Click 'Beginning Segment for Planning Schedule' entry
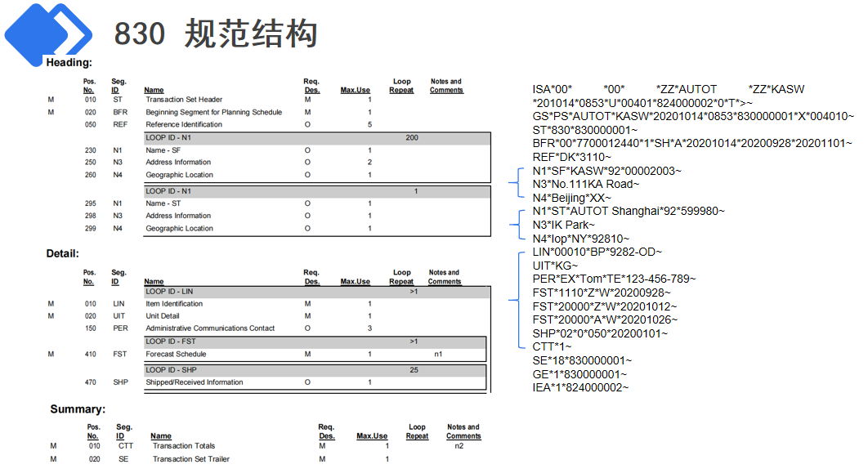The width and height of the screenshot is (868, 469). click(x=213, y=112)
